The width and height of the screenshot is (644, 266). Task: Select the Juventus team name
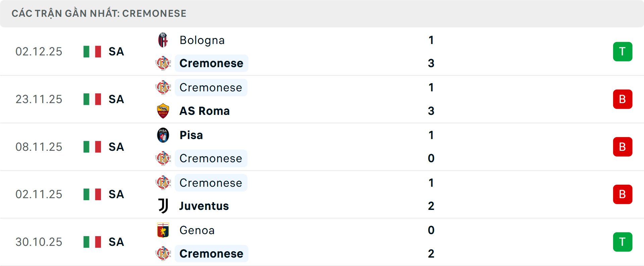[204, 206]
